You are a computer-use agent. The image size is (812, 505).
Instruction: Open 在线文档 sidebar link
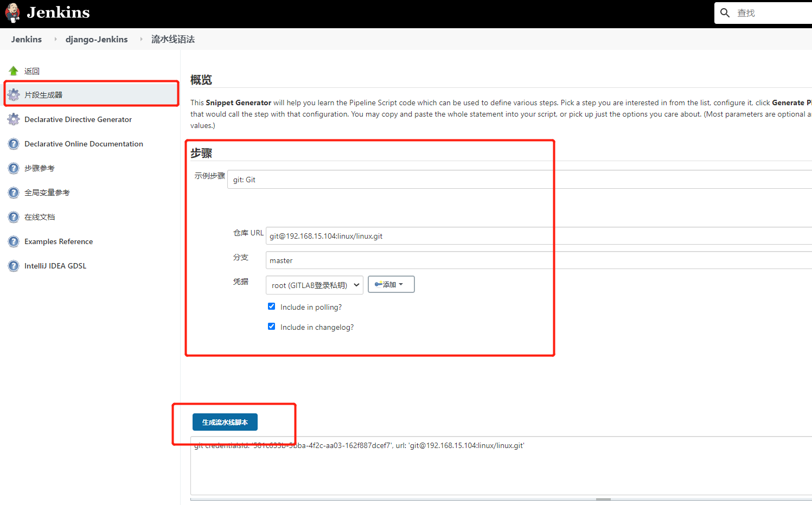[40, 217]
